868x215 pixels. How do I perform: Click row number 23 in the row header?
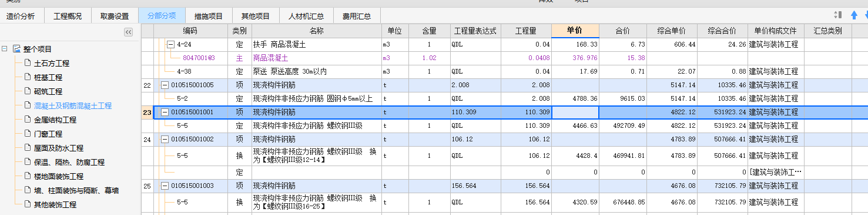click(147, 112)
